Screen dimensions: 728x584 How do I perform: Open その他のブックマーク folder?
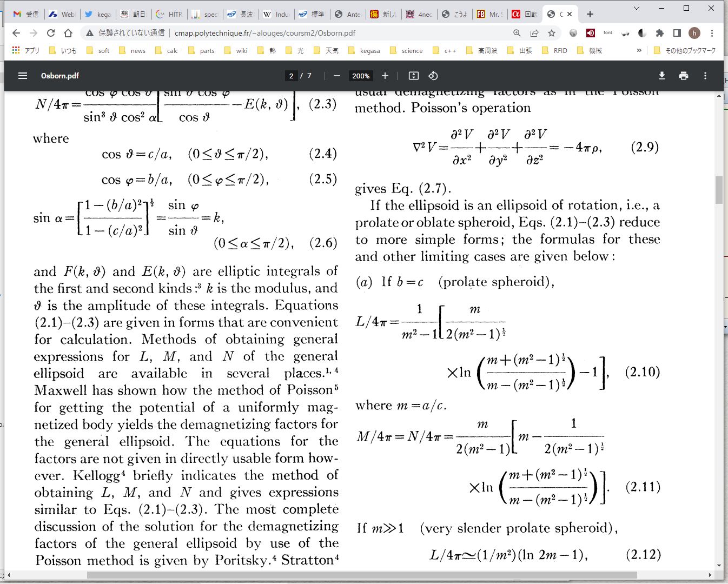[684, 50]
